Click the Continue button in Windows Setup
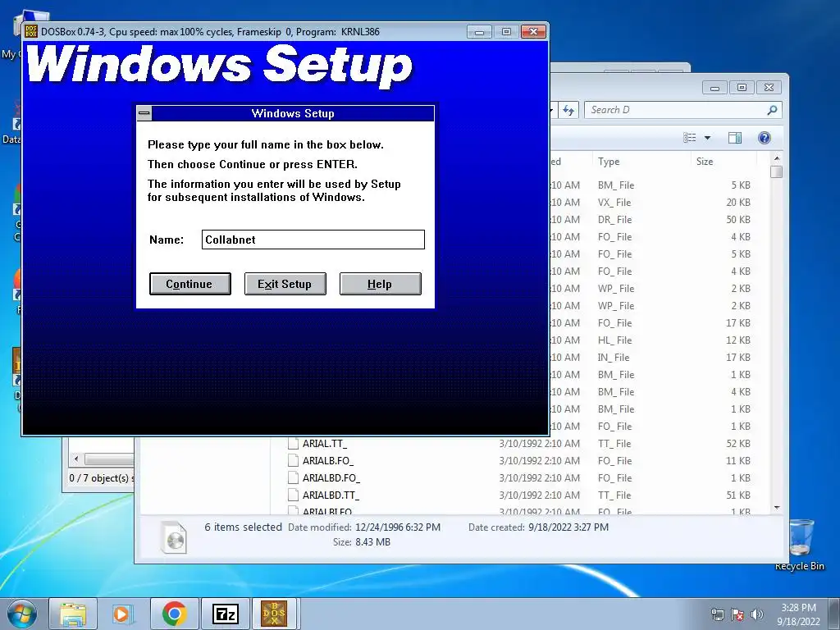840x630 pixels. click(190, 284)
